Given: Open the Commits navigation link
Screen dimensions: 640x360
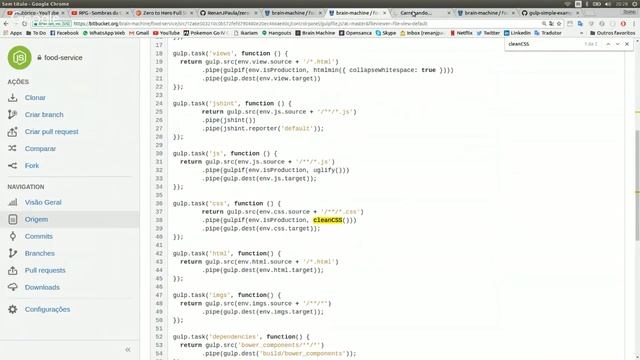Looking at the screenshot, I should point(38,236).
